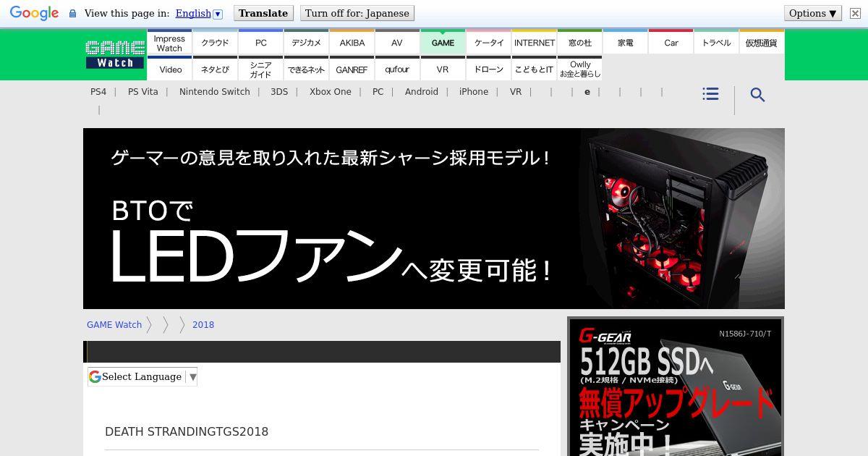Screen dimensions: 868x456
Task: Open the Owlly お金と暮らし tab
Action: point(579,69)
